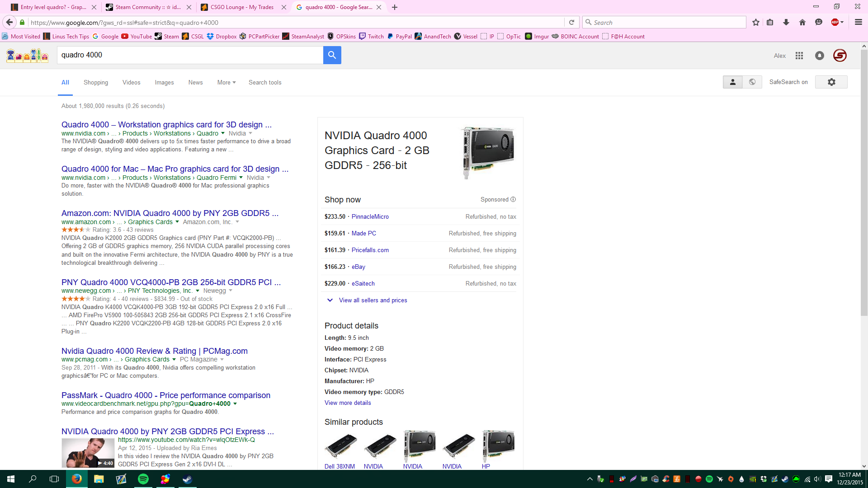Open the Dropbox bookmark

click(x=222, y=37)
